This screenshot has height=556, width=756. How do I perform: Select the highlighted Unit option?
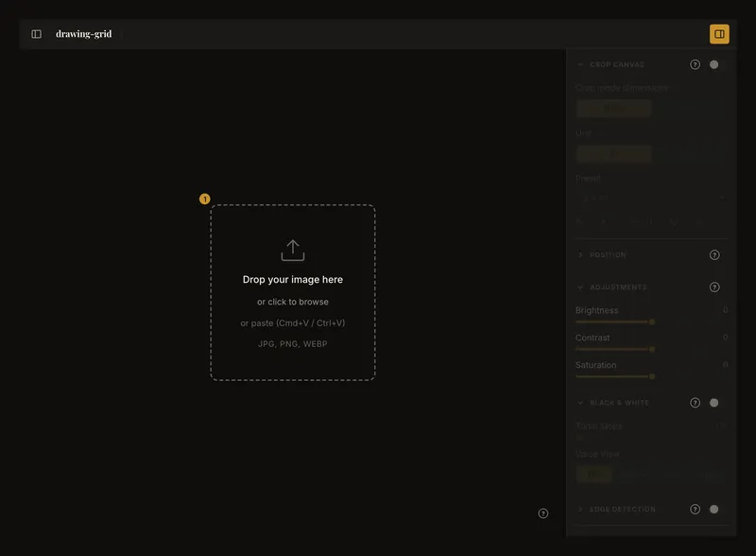pyautogui.click(x=613, y=153)
